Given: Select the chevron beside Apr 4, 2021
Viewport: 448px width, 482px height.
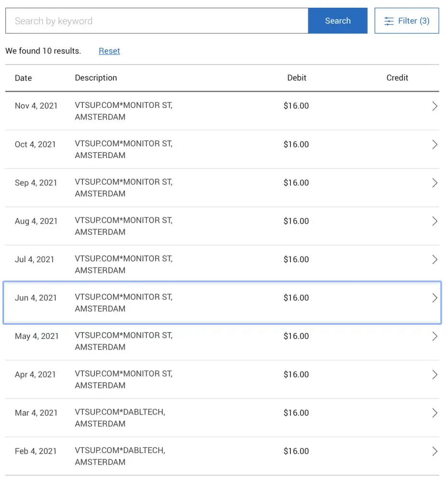Looking at the screenshot, I should pos(435,375).
